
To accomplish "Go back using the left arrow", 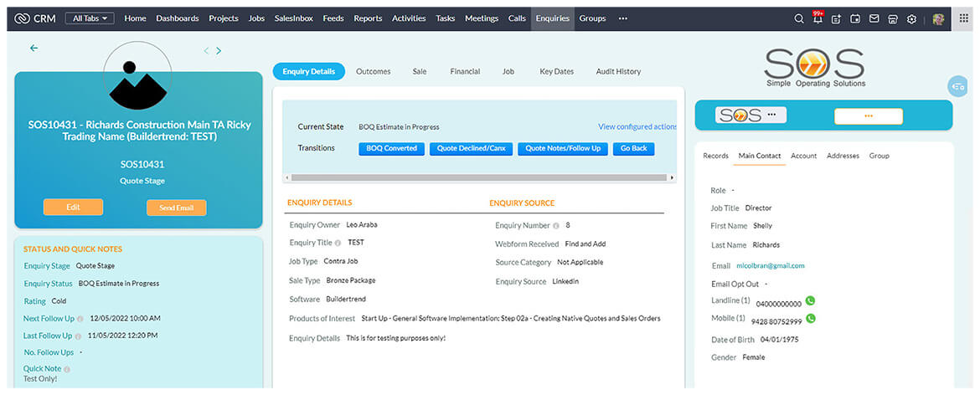I will tap(34, 49).
